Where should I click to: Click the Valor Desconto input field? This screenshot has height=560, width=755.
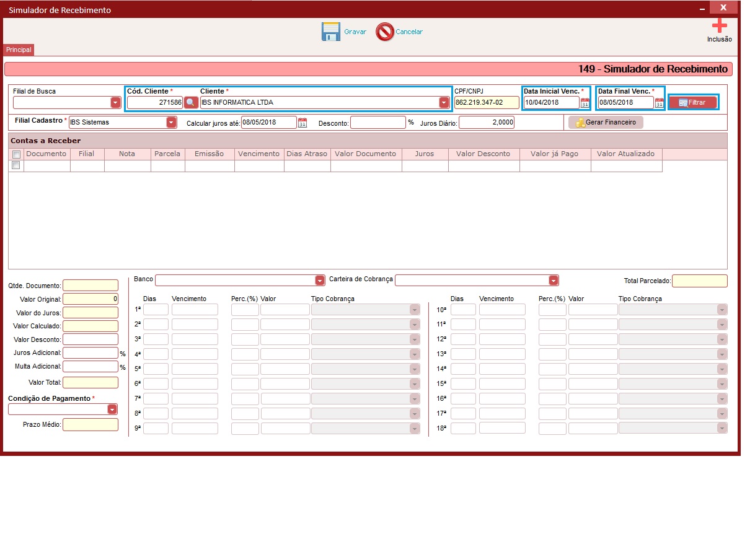91,339
